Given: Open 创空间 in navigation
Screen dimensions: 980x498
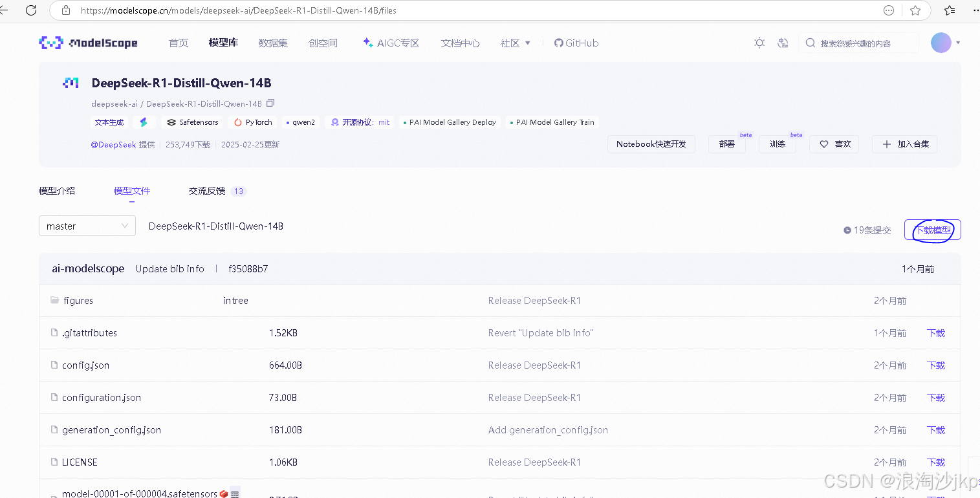Looking at the screenshot, I should [323, 43].
